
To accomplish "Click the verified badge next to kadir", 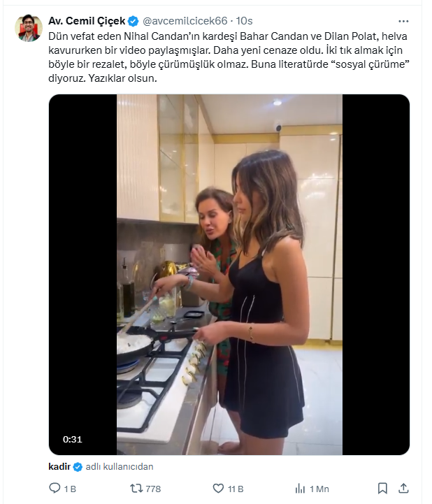I will 78,467.
